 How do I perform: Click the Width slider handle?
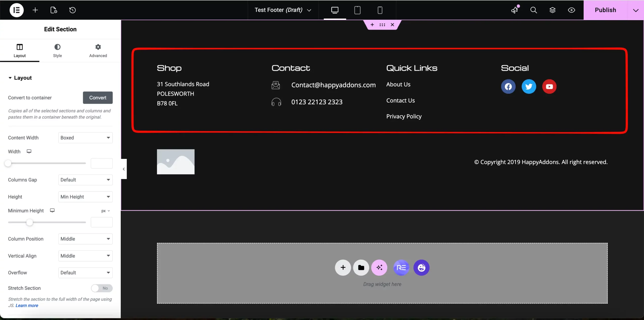pos(8,163)
